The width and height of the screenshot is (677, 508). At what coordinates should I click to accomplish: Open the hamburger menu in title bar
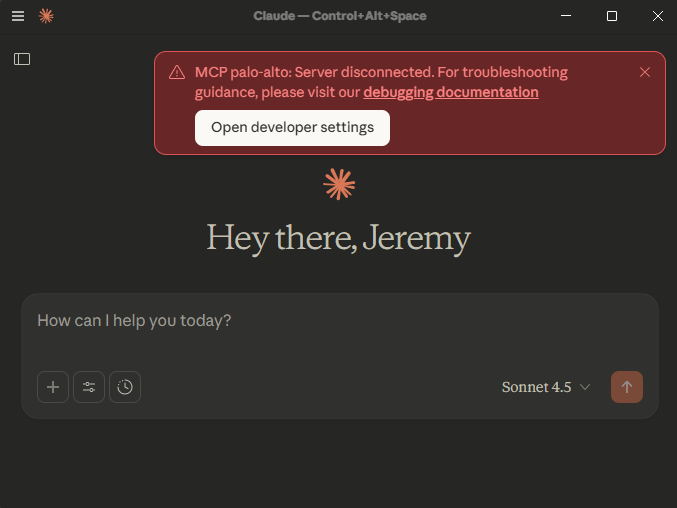pyautogui.click(x=18, y=16)
